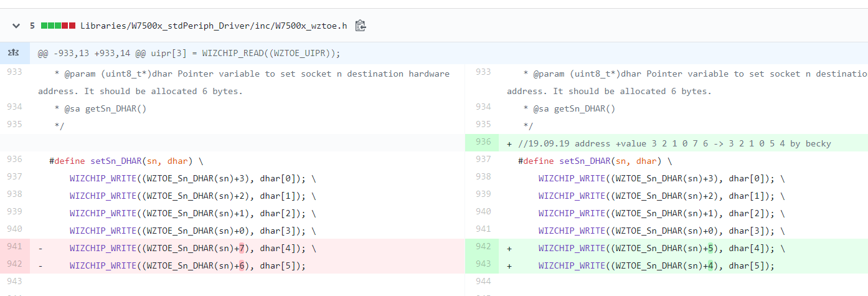This screenshot has width=868, height=296.
Task: Click right side line number 938
Action: click(x=483, y=177)
